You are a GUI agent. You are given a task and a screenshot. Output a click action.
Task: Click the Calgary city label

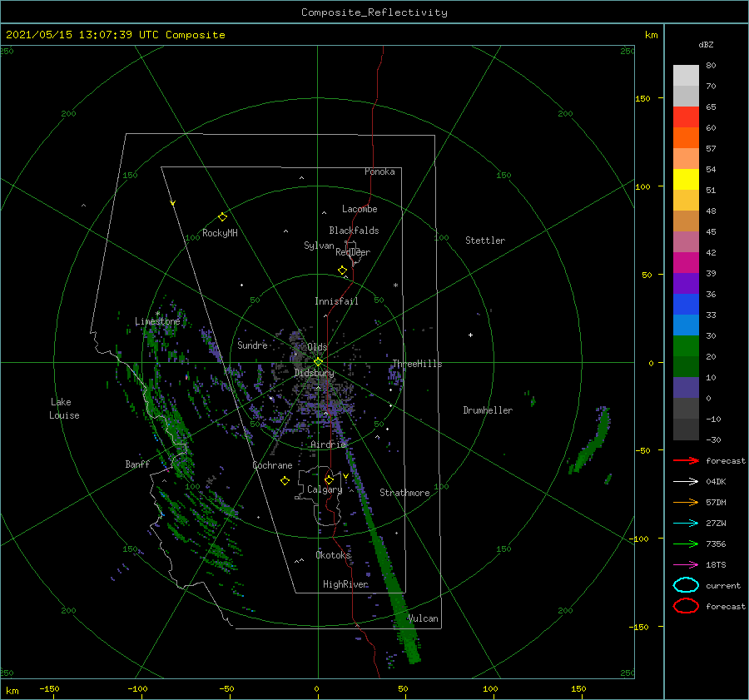[x=325, y=489]
